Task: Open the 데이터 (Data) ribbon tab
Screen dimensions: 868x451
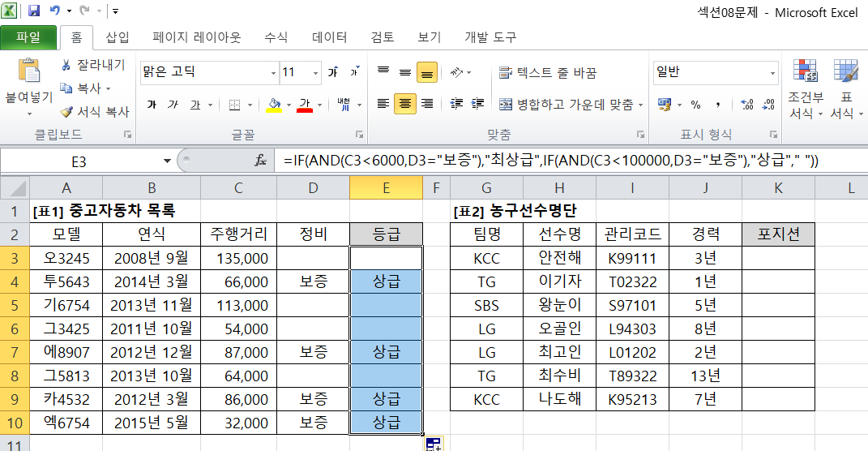Action: 329,37
